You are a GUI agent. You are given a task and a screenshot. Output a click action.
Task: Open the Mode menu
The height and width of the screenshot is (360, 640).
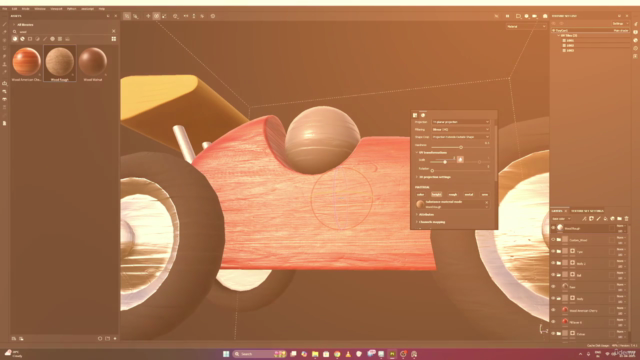pyautogui.click(x=26, y=9)
